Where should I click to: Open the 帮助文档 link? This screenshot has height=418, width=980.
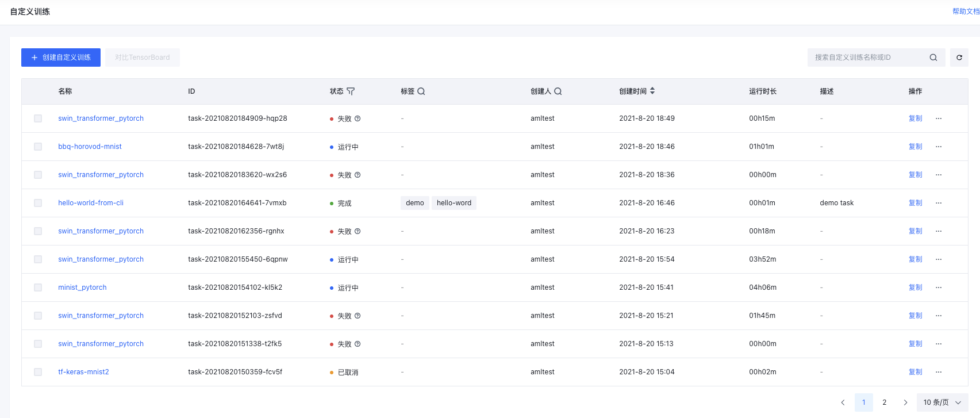[966, 11]
